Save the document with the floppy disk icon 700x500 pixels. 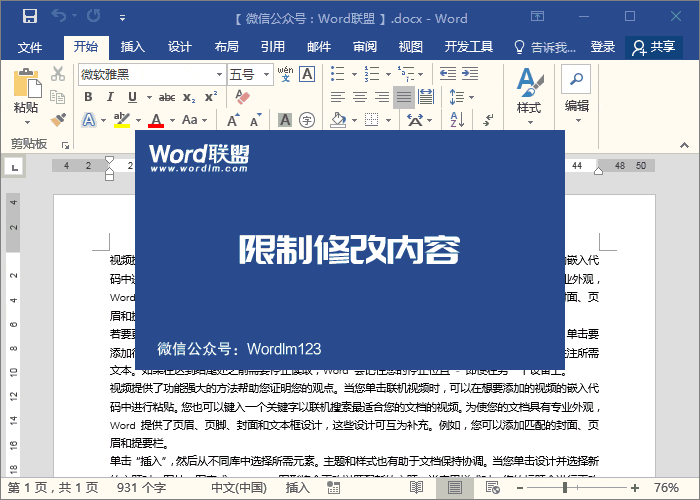click(x=30, y=17)
